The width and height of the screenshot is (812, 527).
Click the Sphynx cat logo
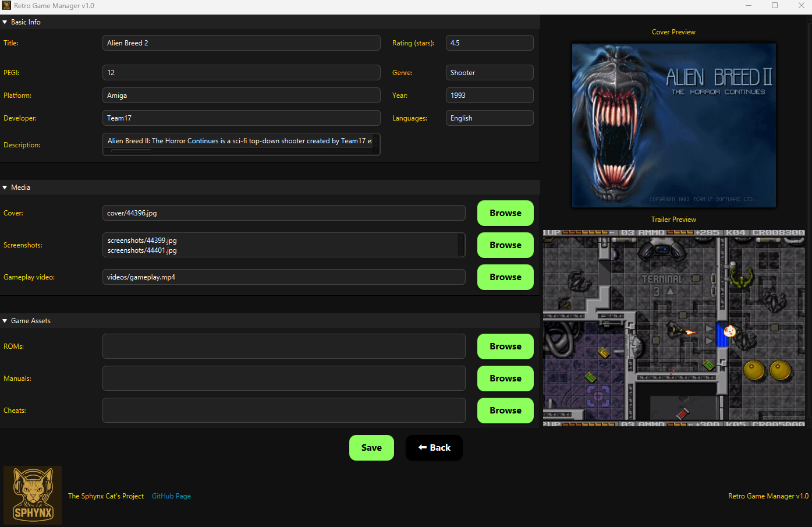pyautogui.click(x=33, y=495)
